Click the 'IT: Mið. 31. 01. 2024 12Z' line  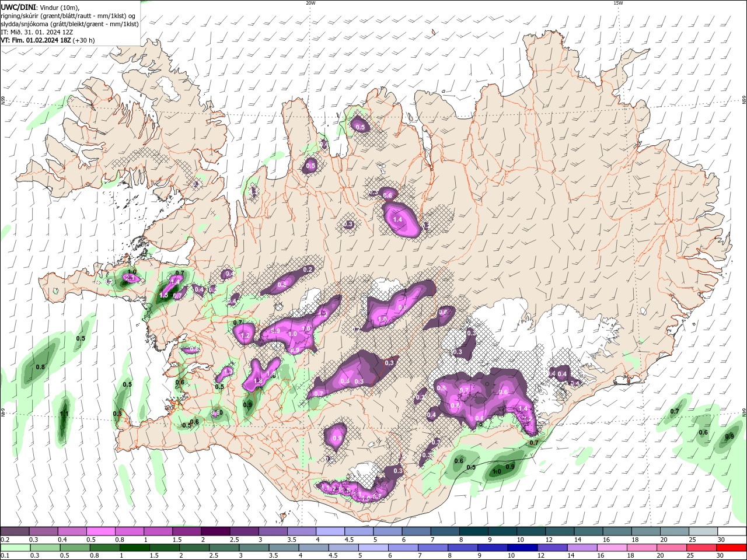(x=37, y=32)
